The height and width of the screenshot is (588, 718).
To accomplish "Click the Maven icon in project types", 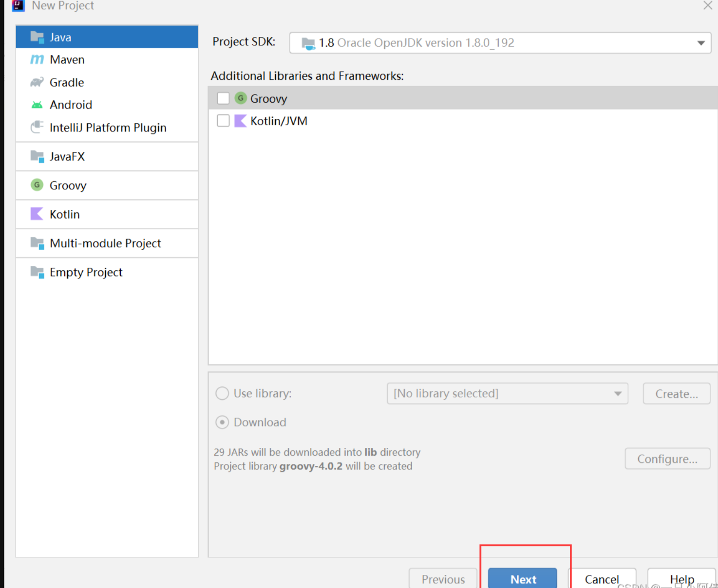I will point(37,60).
